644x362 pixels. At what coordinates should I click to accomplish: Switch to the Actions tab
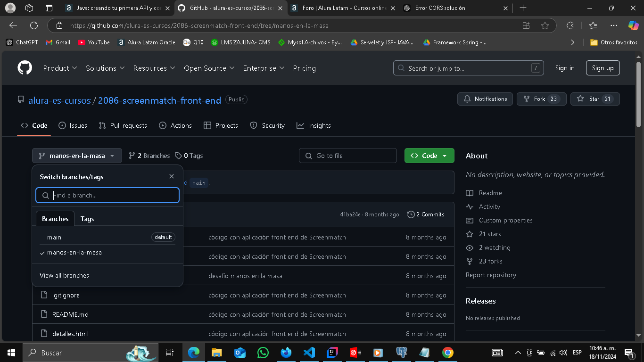coord(175,125)
